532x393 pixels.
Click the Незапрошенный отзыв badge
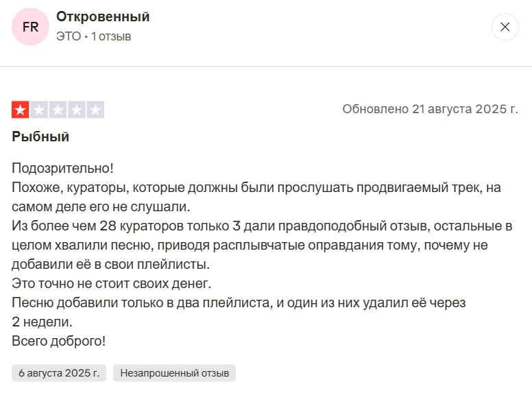[x=174, y=373]
